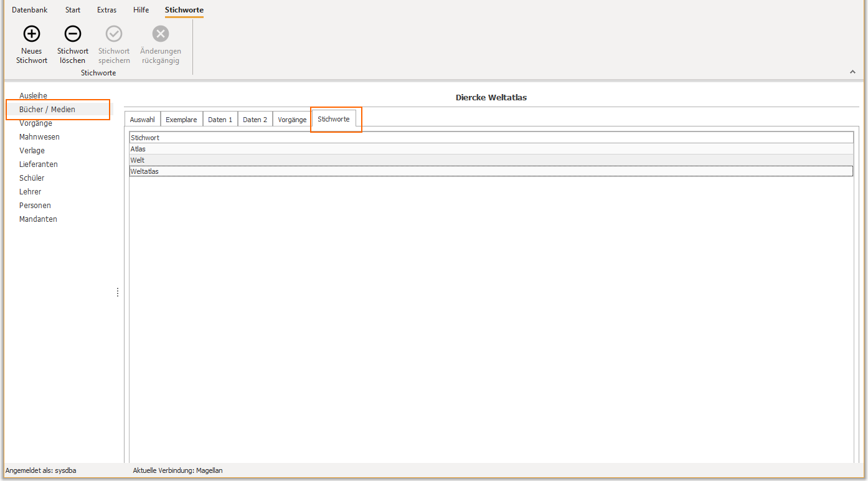Collapse the ribbon with the chevron arrow

tap(853, 72)
